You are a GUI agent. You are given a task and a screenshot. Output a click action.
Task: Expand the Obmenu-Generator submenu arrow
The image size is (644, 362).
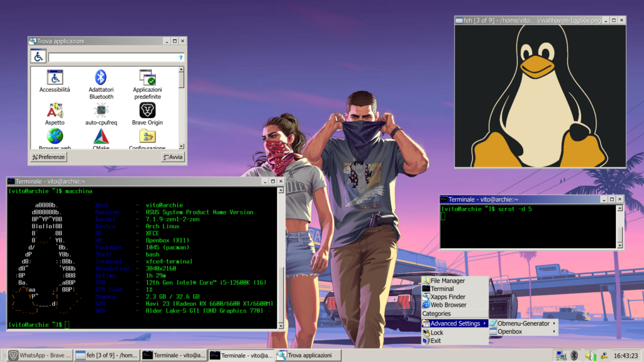[554, 324]
